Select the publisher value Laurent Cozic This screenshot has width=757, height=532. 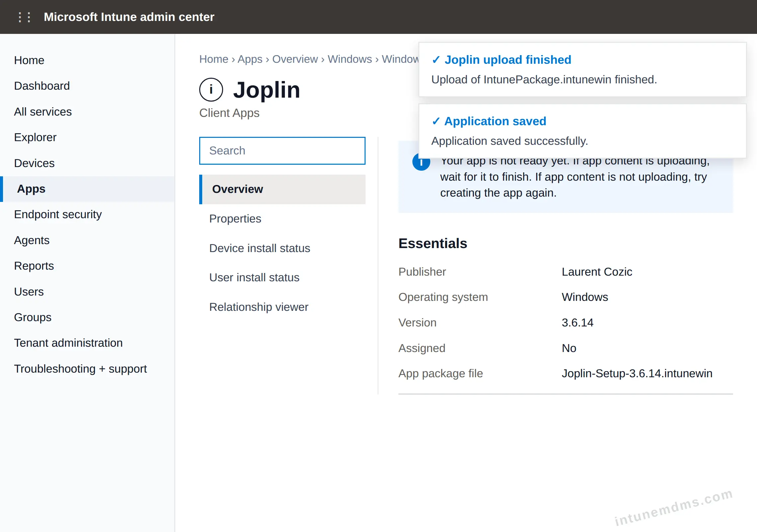coord(597,272)
